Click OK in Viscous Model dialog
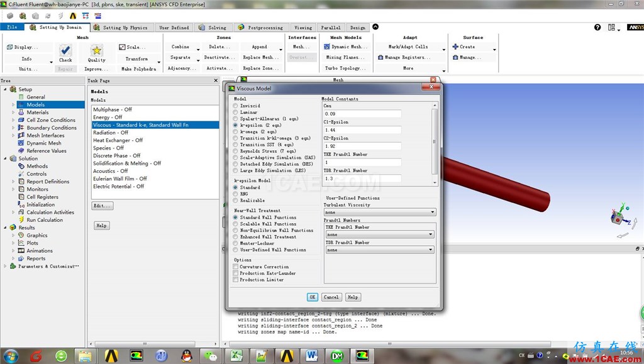The image size is (644, 364). (312, 297)
